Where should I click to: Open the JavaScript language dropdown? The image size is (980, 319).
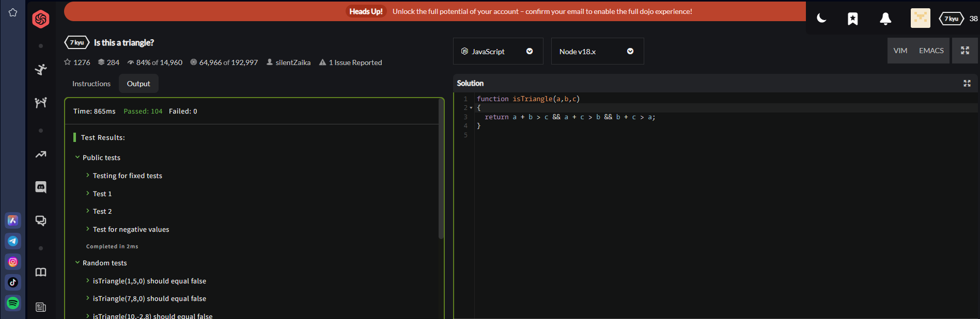[x=497, y=51]
